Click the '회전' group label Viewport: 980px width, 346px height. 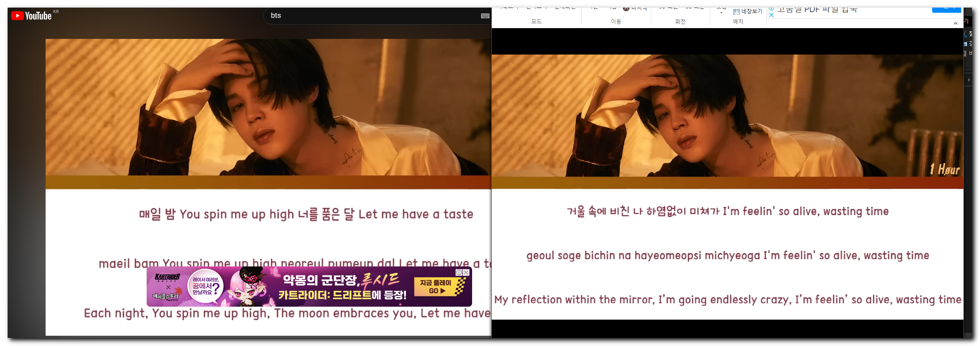(680, 21)
